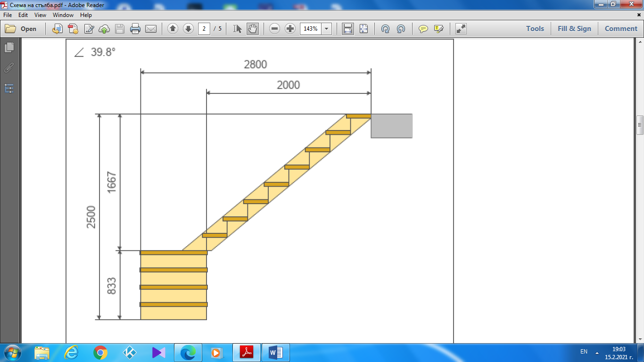Open the Edit menu

coord(23,15)
